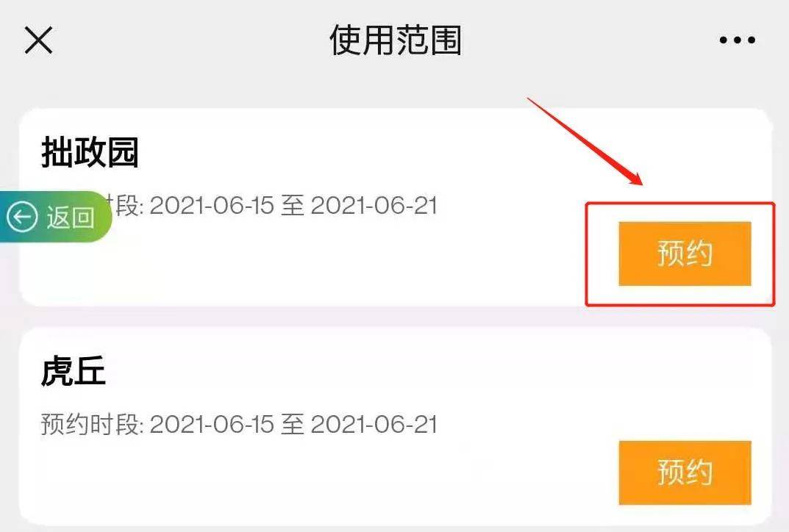
Task: Click the 拙政园 date range 2021-06-15 至 2021-06-21
Action: pyautogui.click(x=293, y=206)
